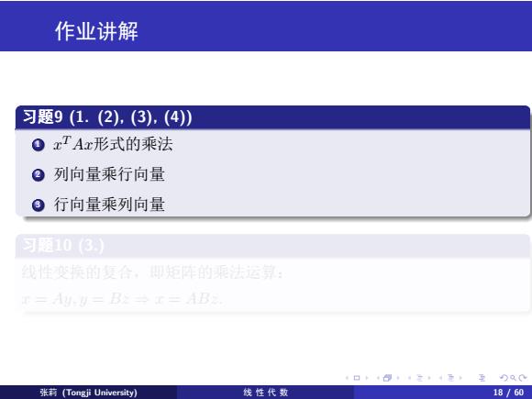Click the faded 习题10 (3.) block title

pyautogui.click(x=63, y=245)
